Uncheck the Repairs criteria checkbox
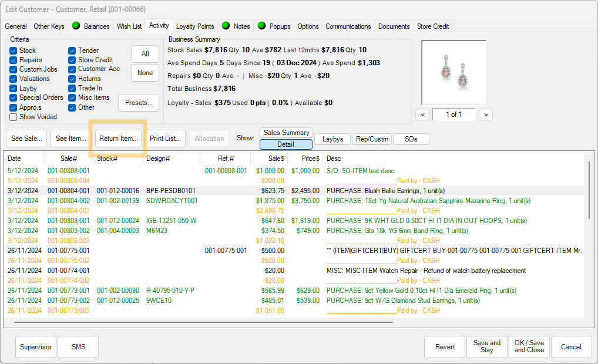Screen dimensions: 598x364 point(13,60)
